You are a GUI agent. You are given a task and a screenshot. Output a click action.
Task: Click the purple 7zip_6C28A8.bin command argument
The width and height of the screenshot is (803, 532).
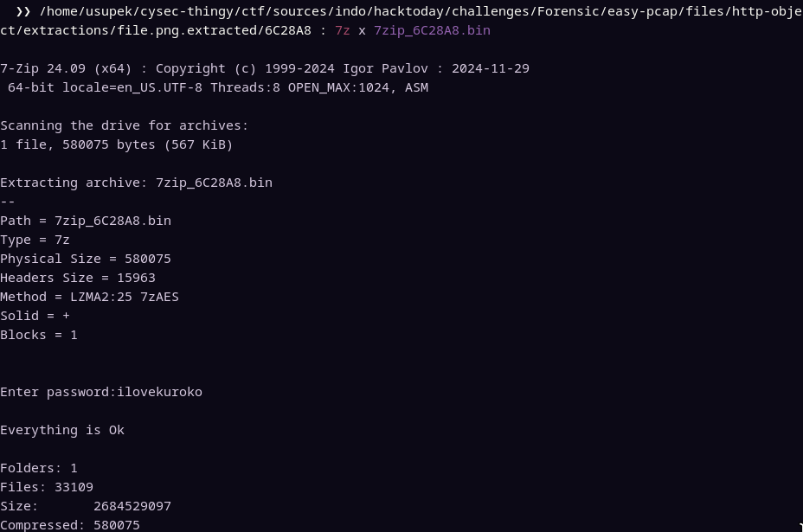click(x=432, y=30)
